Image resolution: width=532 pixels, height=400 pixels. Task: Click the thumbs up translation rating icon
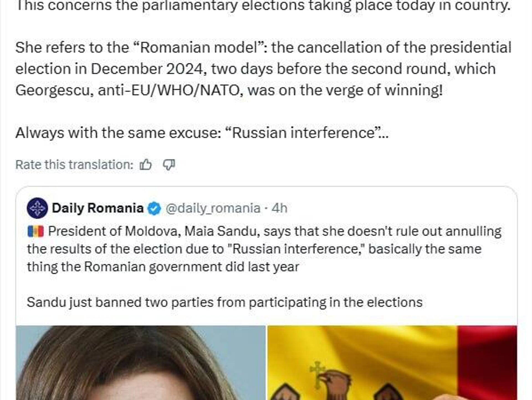[145, 165]
